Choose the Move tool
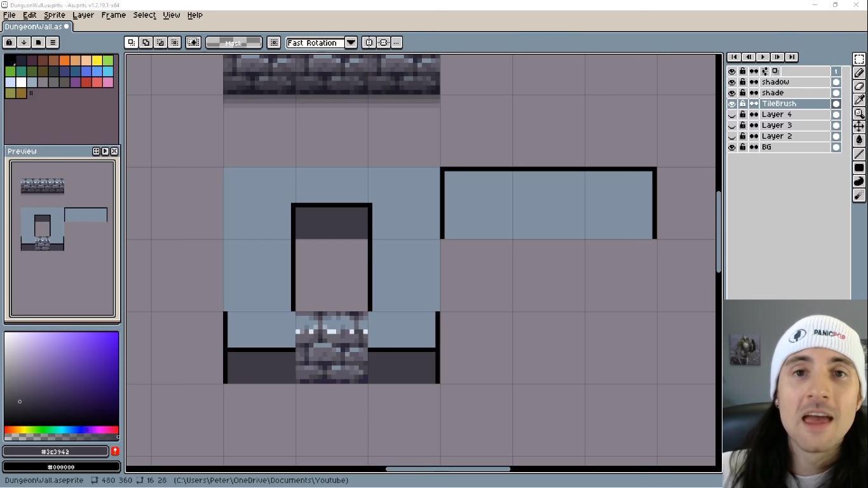The image size is (868, 488). coord(859,126)
